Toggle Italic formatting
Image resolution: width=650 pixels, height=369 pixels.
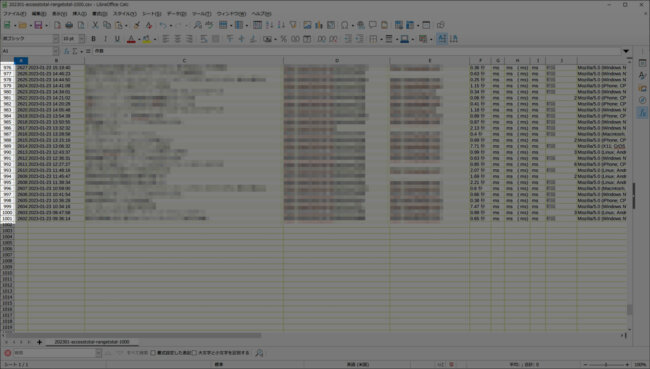(x=105, y=39)
